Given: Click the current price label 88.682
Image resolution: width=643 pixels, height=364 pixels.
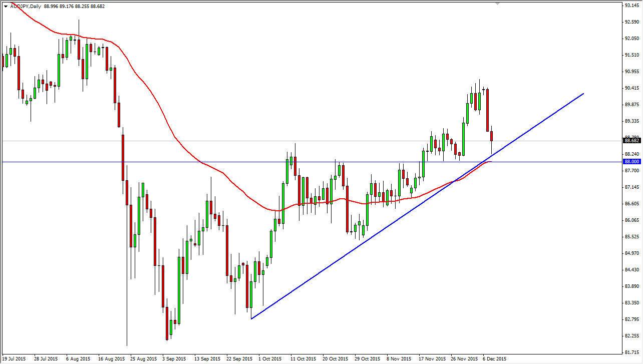Looking at the screenshot, I should (630, 141).
